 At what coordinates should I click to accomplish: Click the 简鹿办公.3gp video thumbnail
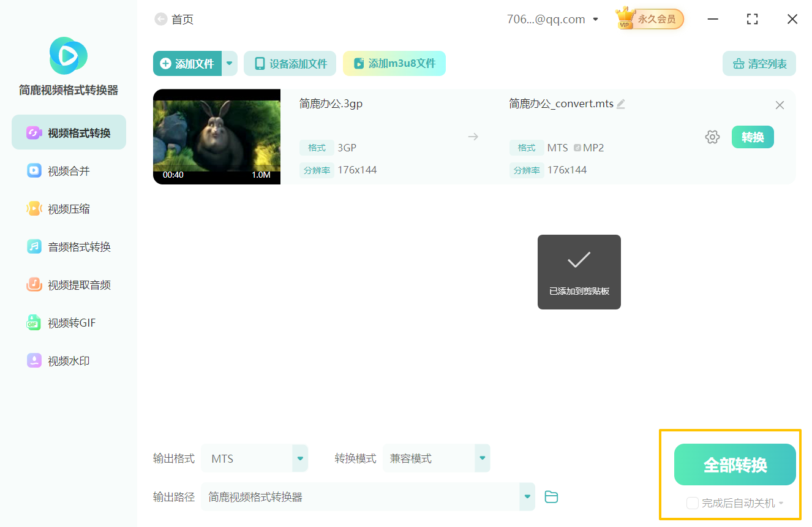(217, 136)
